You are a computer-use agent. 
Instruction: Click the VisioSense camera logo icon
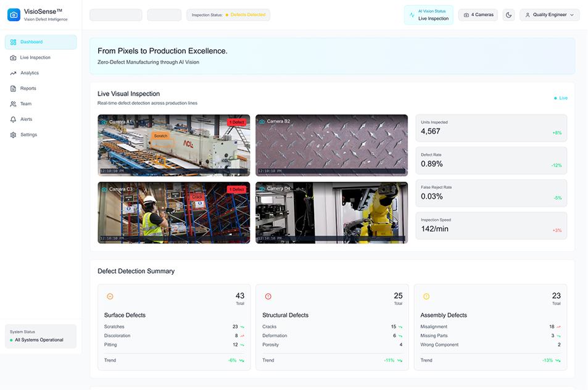click(x=14, y=15)
